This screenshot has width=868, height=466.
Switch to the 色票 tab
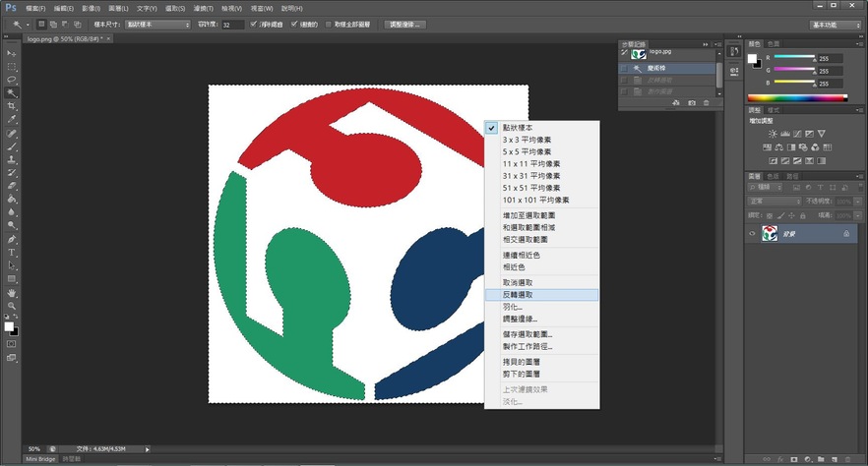[774, 43]
